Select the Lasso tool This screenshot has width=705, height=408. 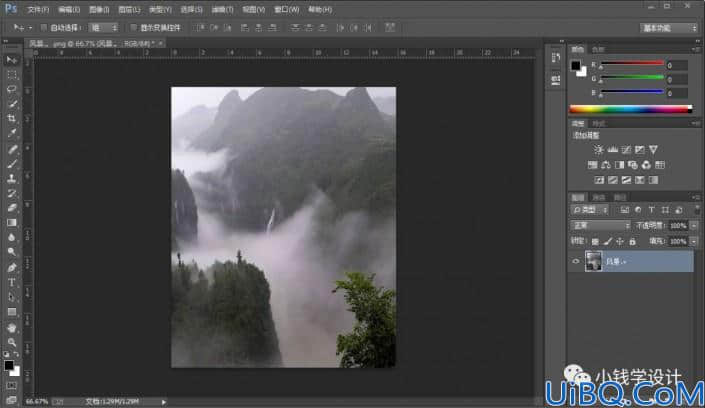[x=12, y=89]
